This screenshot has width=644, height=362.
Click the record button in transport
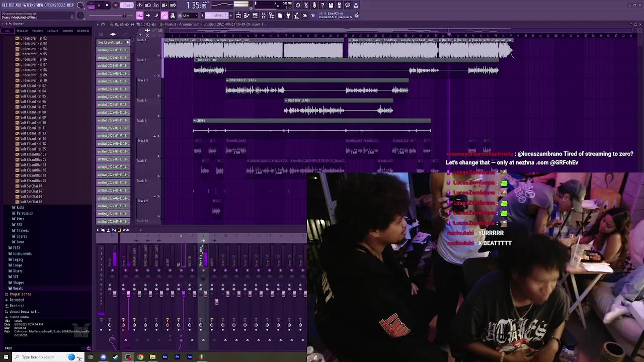coord(115,5)
